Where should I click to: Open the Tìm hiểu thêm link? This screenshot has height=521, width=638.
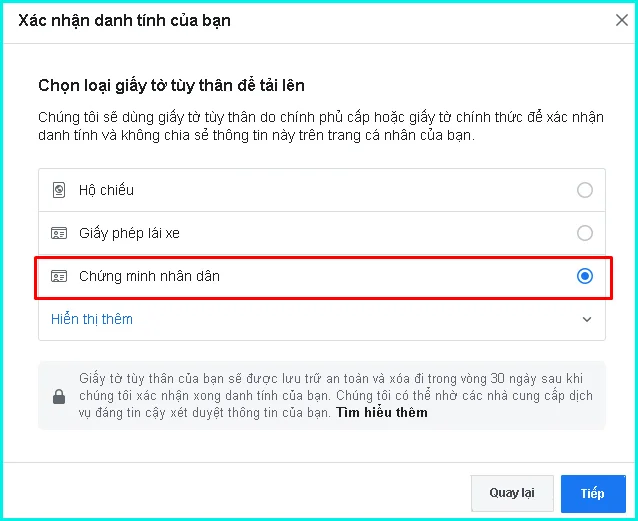(382, 413)
